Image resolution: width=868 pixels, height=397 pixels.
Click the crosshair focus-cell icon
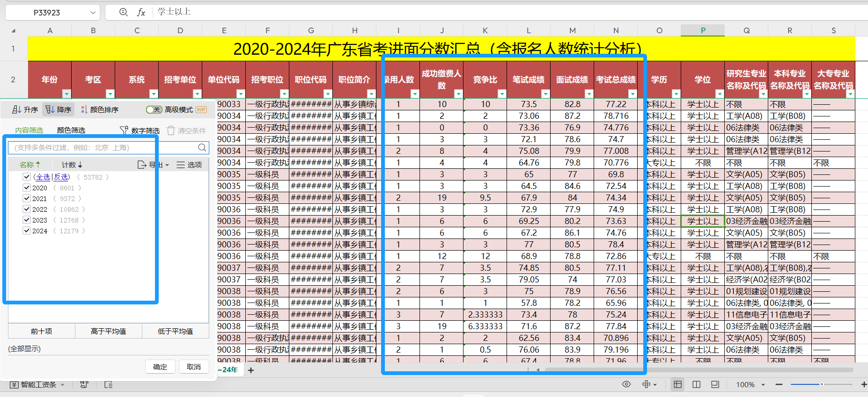[x=646, y=384]
